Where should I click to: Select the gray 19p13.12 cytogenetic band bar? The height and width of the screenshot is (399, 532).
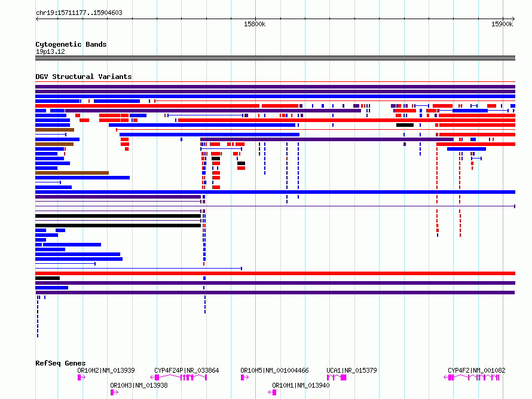point(275,58)
